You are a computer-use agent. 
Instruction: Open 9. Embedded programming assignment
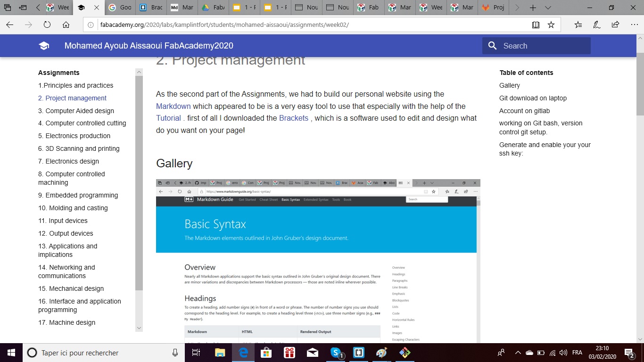pos(78,195)
